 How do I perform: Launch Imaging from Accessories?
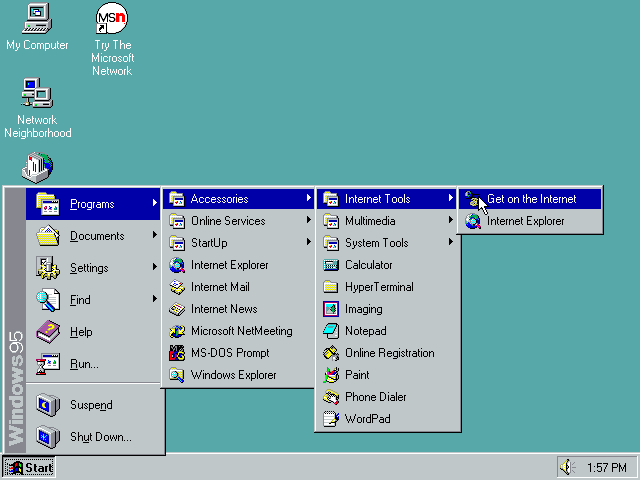[388, 309]
